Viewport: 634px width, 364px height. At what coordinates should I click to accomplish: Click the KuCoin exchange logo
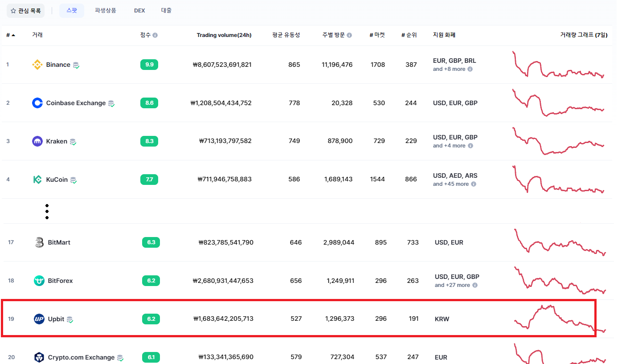[x=37, y=180]
